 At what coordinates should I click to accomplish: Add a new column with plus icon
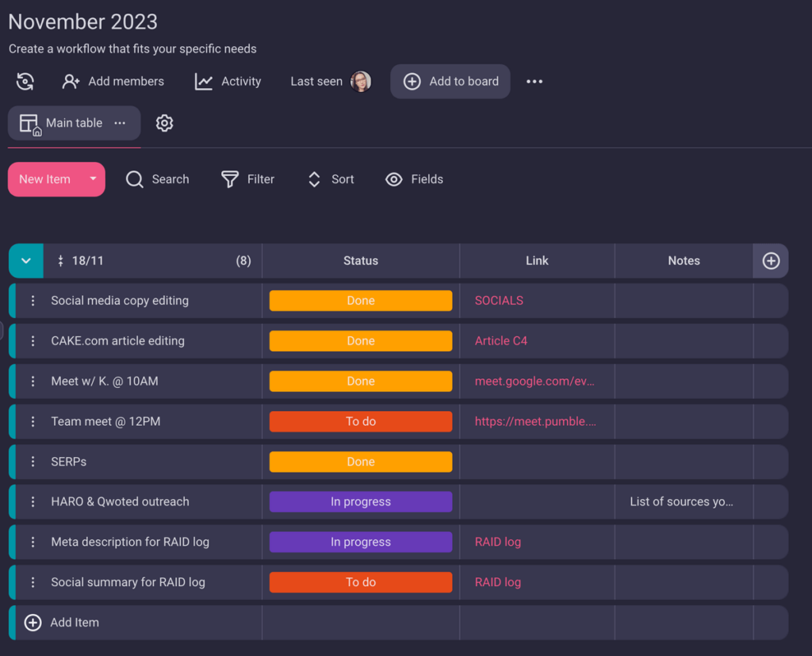pyautogui.click(x=770, y=260)
